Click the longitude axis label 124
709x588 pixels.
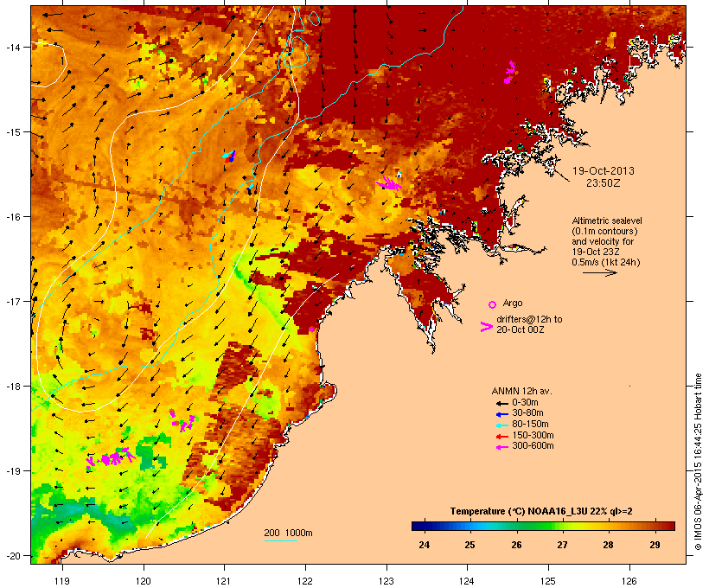(x=467, y=581)
